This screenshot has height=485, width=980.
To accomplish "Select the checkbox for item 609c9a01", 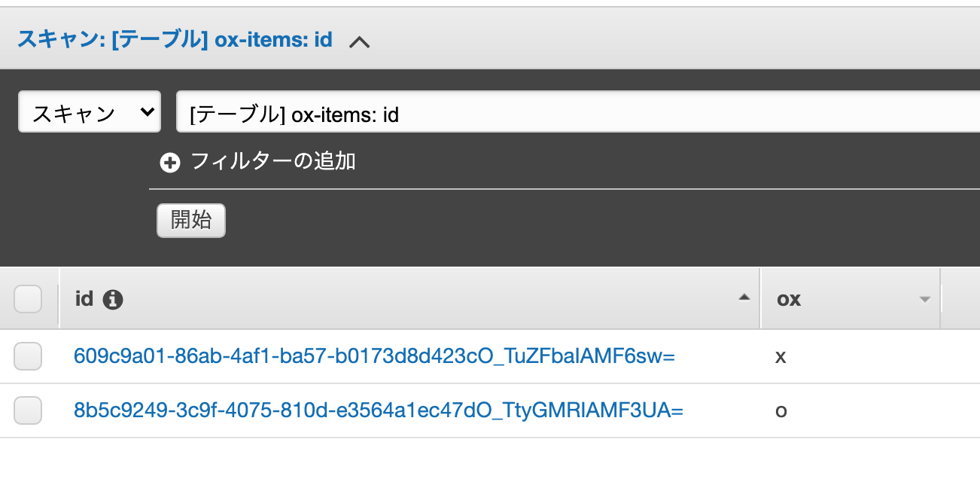I will point(28,356).
